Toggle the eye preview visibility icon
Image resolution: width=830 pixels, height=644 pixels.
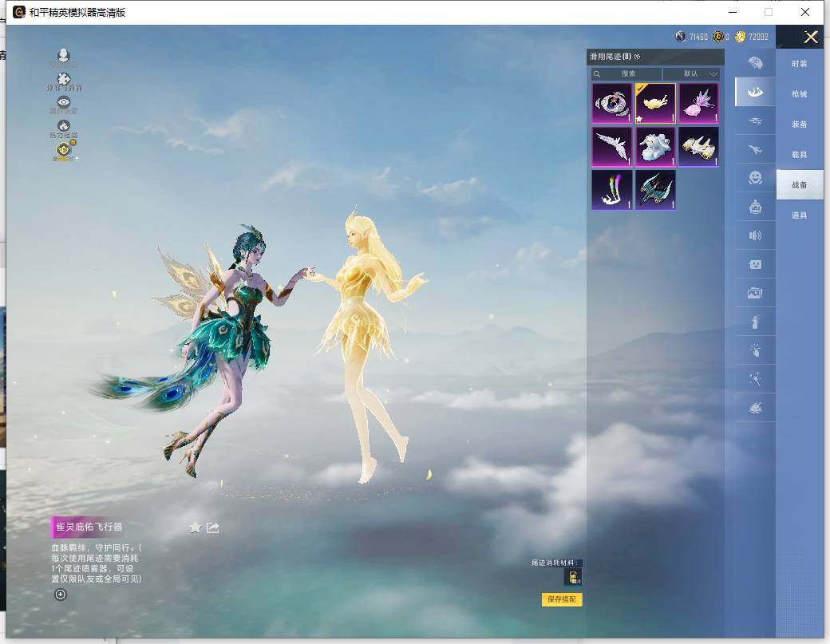(64, 102)
